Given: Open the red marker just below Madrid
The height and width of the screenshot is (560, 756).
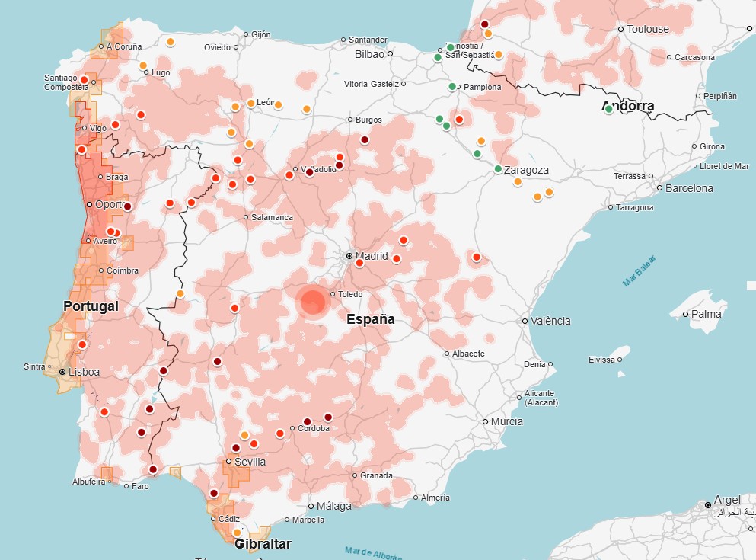Looking at the screenshot, I should click(x=359, y=264).
